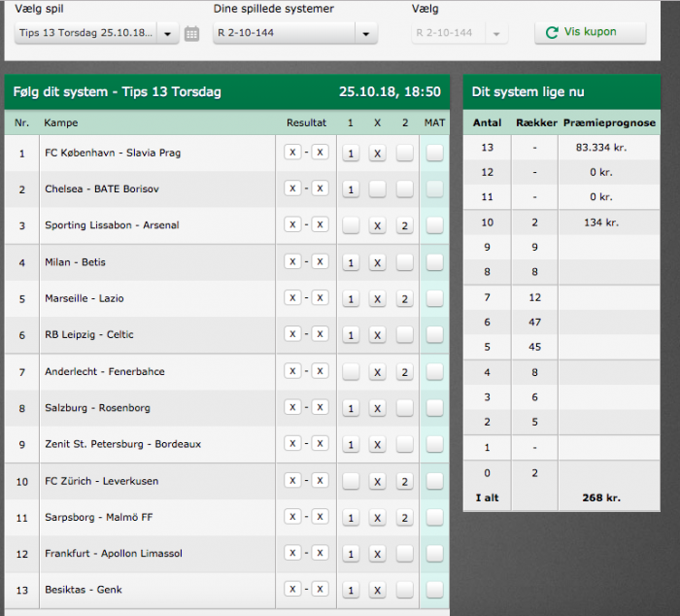Toggle X for Frankfurt - Apollon Limassol
Screen dimensions: 680x616
tap(377, 554)
